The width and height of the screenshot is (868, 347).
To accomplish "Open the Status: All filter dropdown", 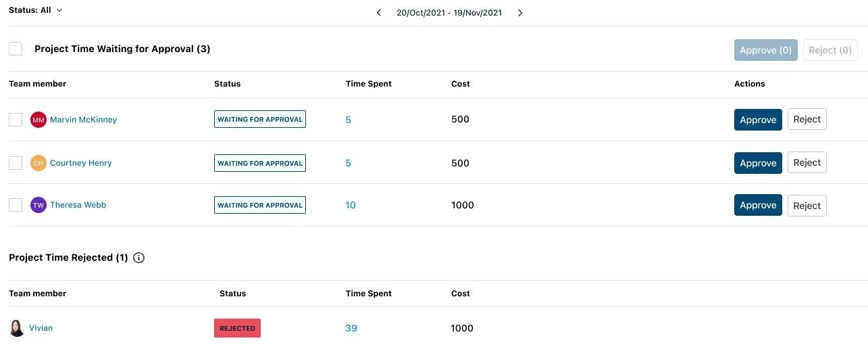I will coord(36,10).
